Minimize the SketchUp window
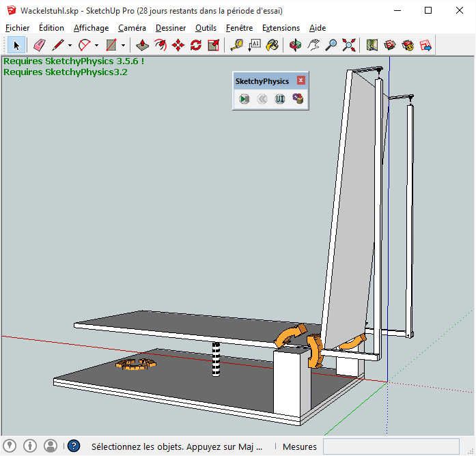 pos(397,11)
